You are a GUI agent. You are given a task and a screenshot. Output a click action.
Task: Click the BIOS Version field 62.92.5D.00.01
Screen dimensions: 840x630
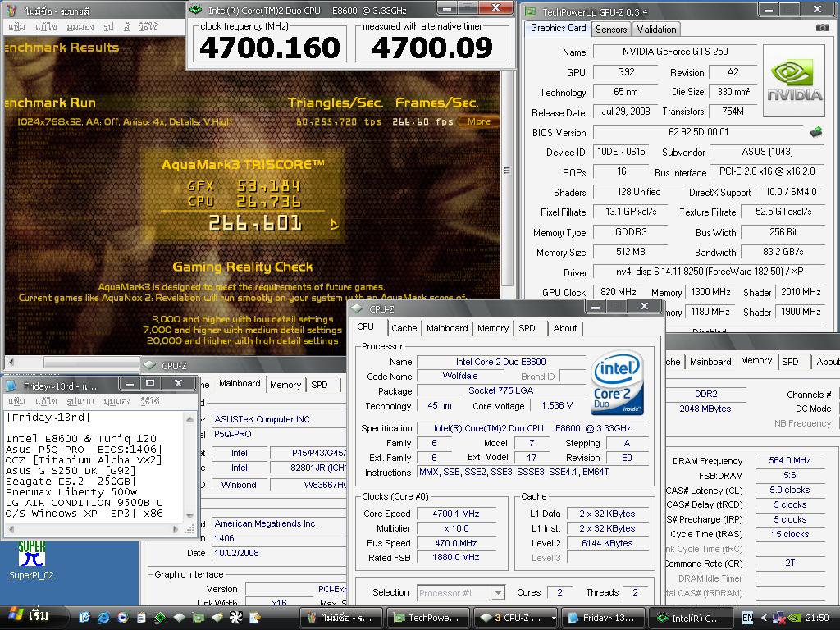699,132
